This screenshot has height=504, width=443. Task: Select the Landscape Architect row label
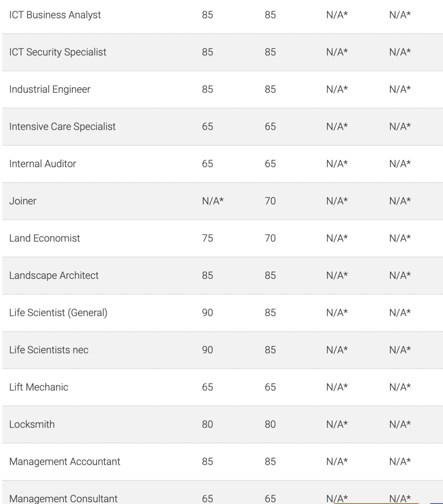pos(54,276)
